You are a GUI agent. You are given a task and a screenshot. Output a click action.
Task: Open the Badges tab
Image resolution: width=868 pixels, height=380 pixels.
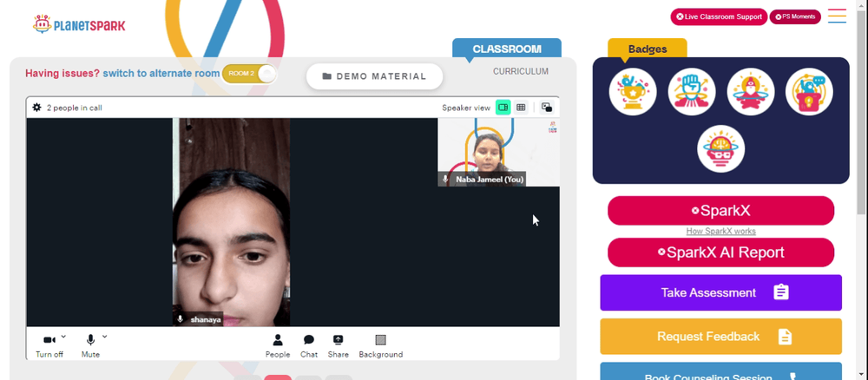point(648,49)
